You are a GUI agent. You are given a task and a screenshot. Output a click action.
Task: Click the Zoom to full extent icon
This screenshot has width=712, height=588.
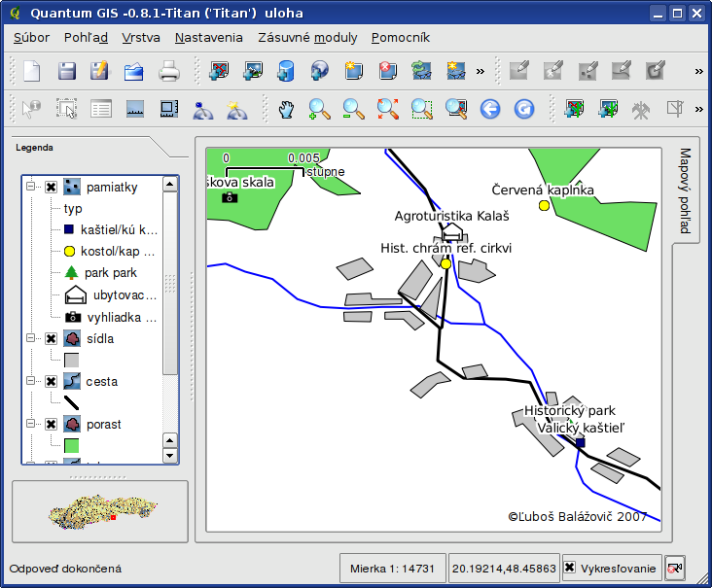tap(388, 109)
